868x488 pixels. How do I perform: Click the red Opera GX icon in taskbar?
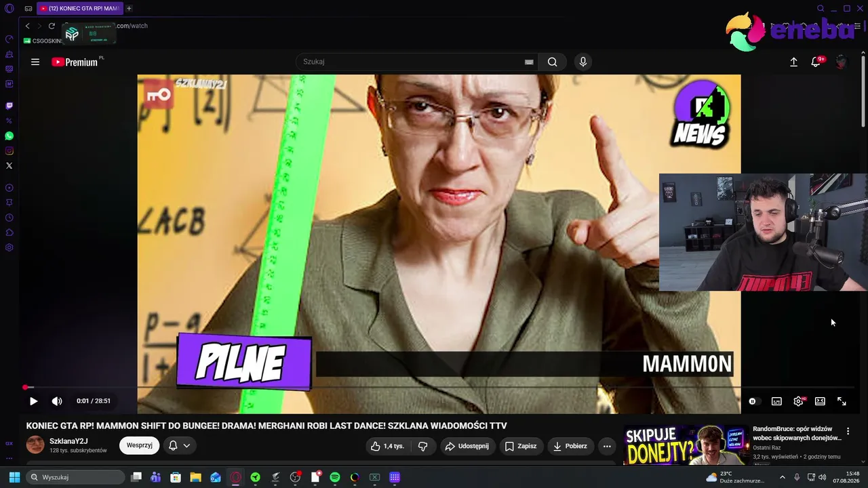tap(235, 477)
